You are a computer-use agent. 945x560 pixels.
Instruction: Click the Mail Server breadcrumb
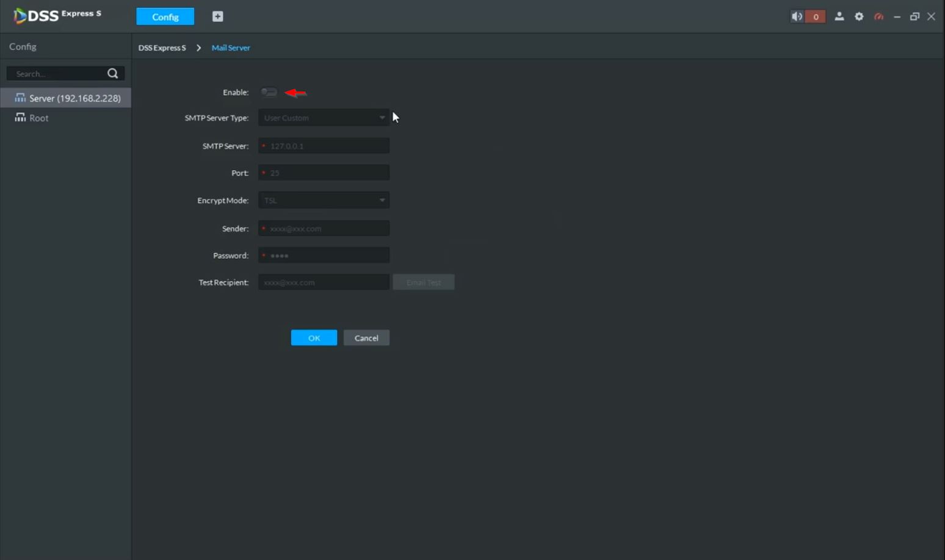[x=231, y=48]
